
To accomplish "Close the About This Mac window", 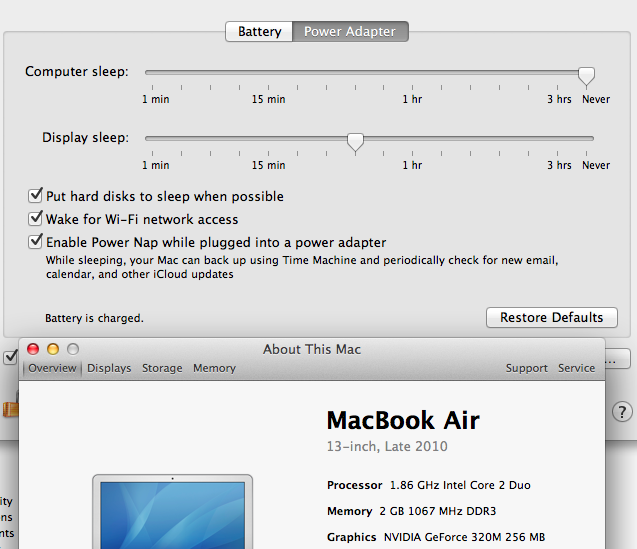I will tap(33, 349).
